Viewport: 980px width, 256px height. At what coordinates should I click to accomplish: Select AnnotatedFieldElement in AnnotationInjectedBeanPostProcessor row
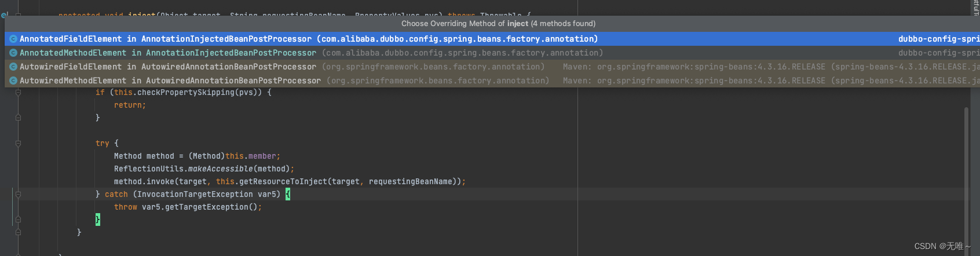[492, 39]
